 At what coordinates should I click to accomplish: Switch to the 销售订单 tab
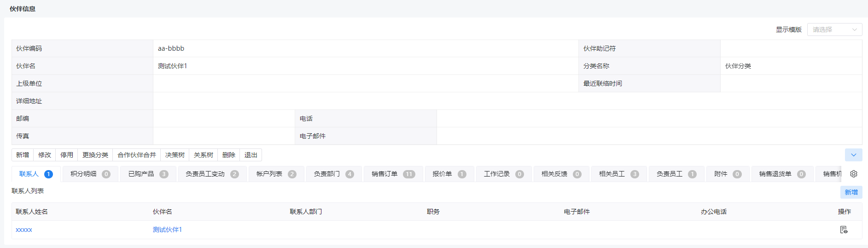[393, 174]
